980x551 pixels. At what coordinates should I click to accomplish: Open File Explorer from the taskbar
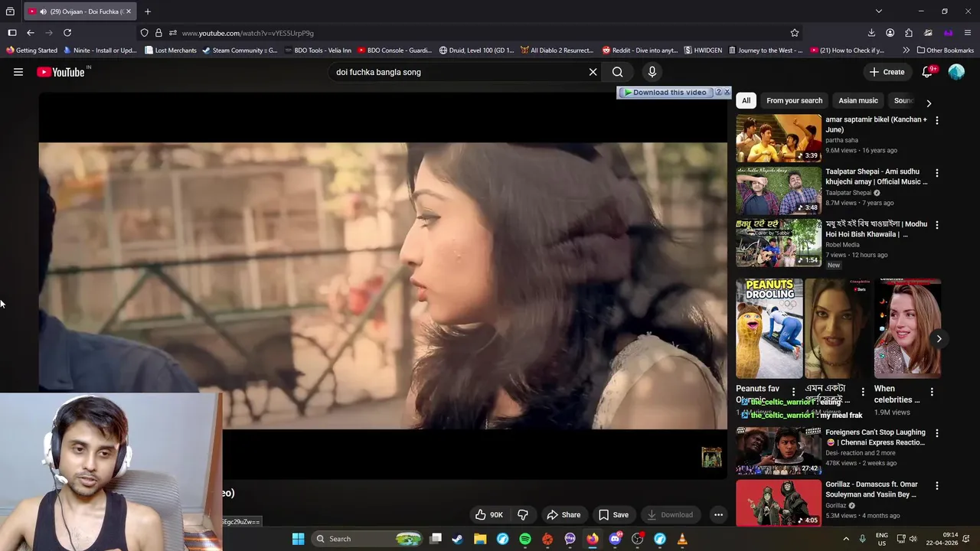[480, 539]
